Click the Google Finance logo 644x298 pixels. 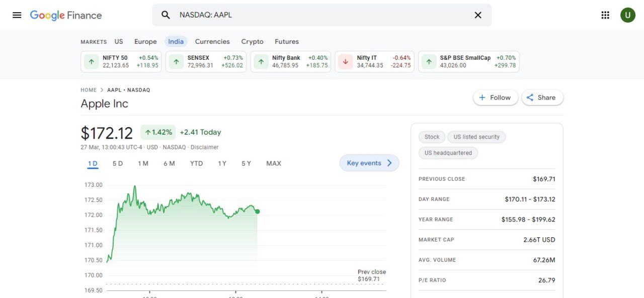click(x=66, y=15)
